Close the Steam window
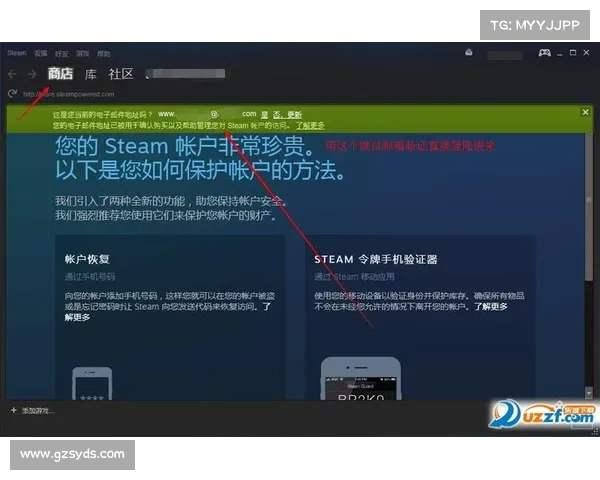The width and height of the screenshot is (600, 480). point(586,52)
